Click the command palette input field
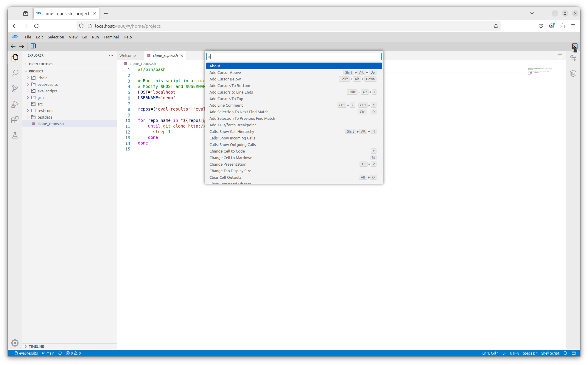 click(x=294, y=57)
